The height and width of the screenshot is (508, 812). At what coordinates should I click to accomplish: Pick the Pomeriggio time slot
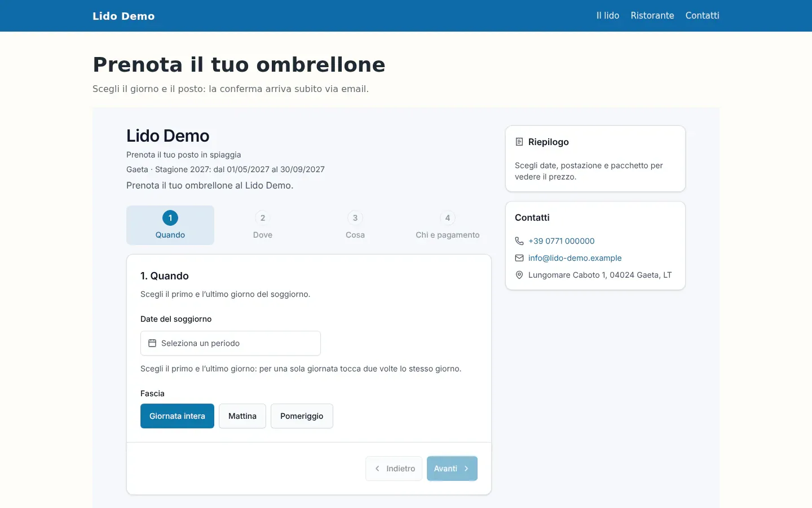tap(302, 416)
